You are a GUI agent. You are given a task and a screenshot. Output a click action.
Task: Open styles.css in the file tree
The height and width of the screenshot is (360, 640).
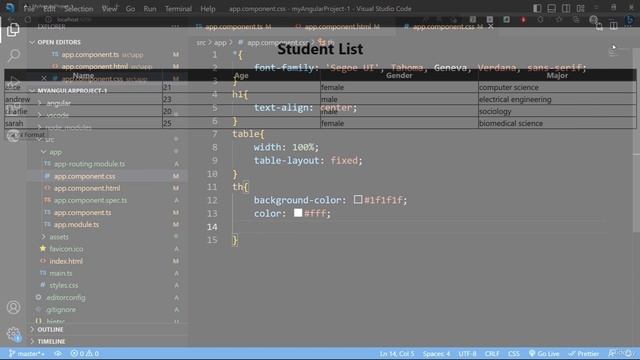(x=64, y=285)
